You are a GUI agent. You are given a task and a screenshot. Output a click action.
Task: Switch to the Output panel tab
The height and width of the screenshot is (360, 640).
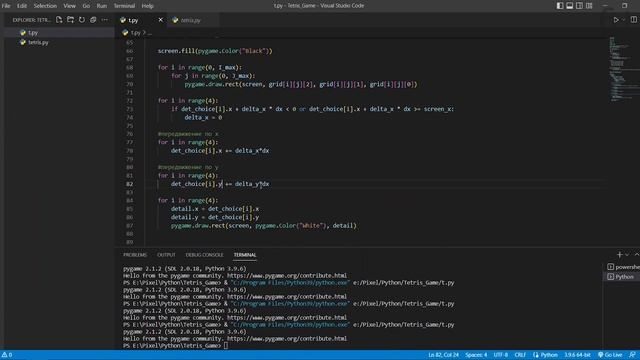point(166,255)
